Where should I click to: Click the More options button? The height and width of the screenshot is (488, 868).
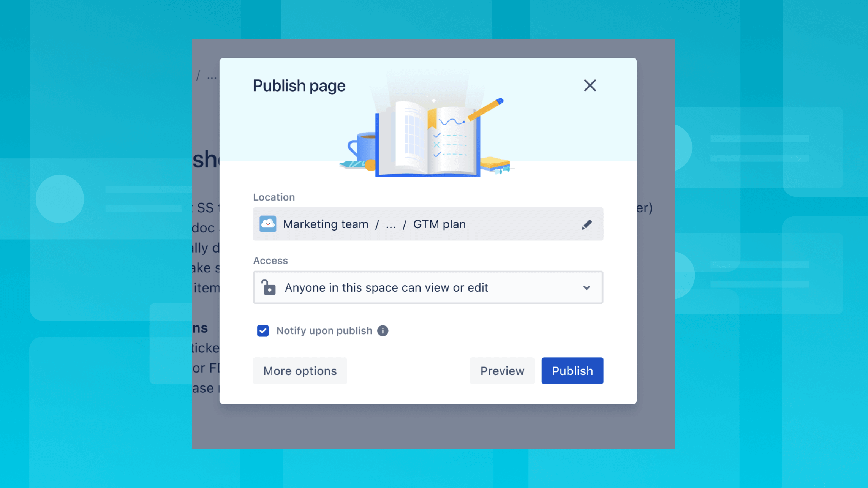(x=300, y=371)
